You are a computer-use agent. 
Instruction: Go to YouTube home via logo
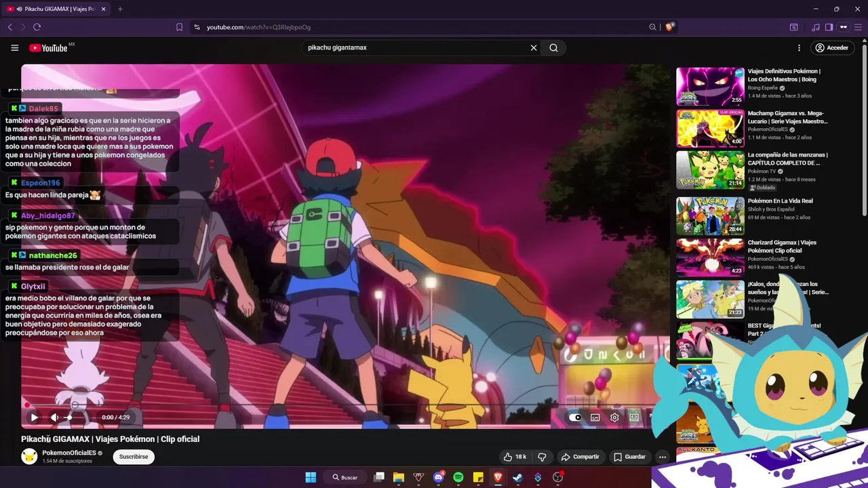click(x=49, y=48)
